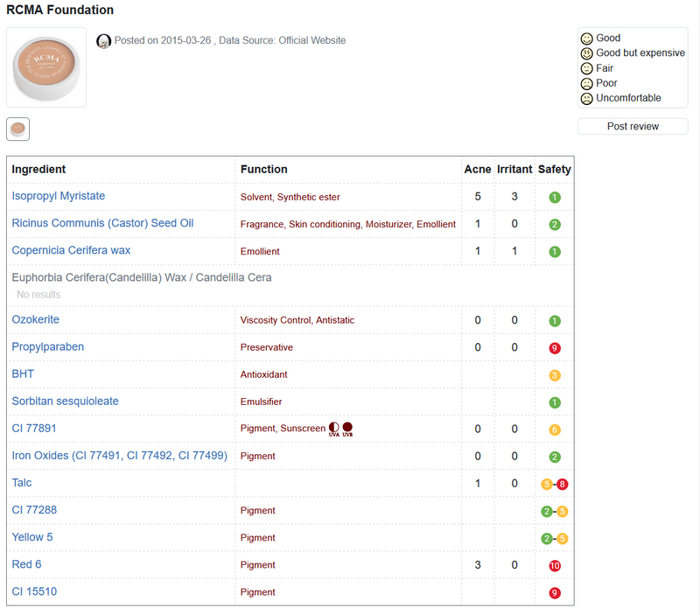700x615 pixels.
Task: Click the Irritant column header
Action: (514, 170)
